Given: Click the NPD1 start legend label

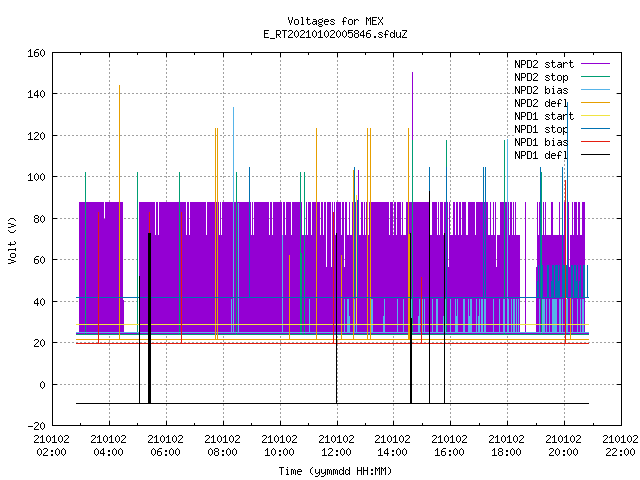Looking at the screenshot, I should point(544,116).
